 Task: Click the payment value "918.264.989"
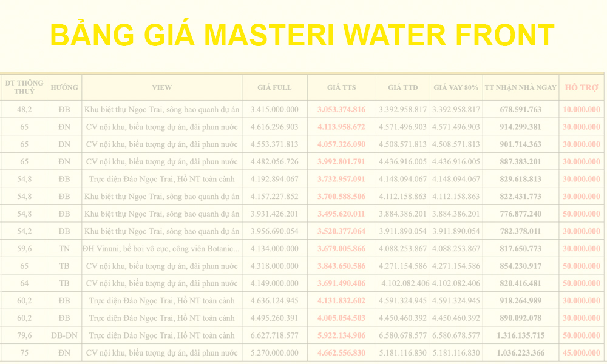pyautogui.click(x=521, y=301)
